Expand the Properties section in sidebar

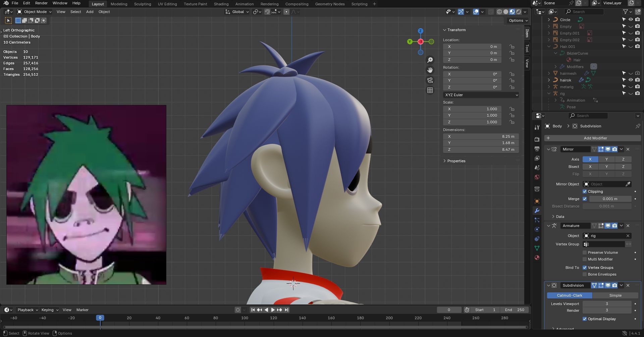456,161
